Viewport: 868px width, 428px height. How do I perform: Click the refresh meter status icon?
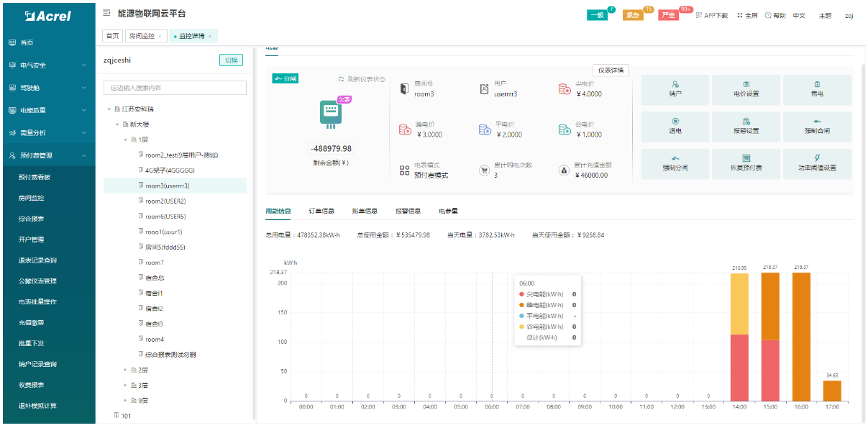pos(342,79)
